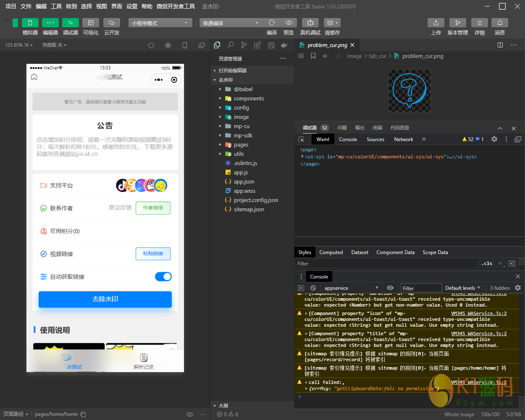Image resolution: width=525 pixels, height=420 pixels.
Task: Toggle the console eye live expression icon
Action: [x=390, y=288]
